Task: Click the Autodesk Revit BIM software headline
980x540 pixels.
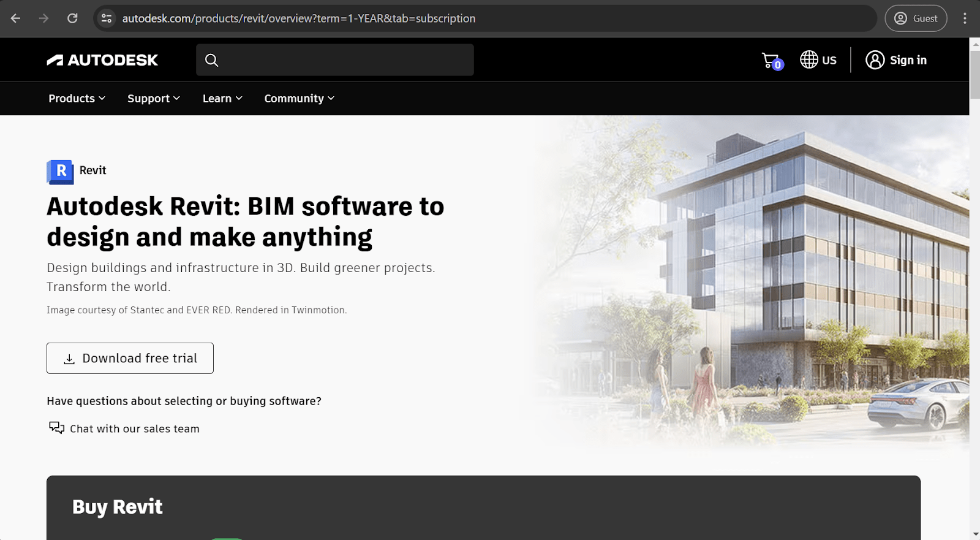Action: click(246, 222)
